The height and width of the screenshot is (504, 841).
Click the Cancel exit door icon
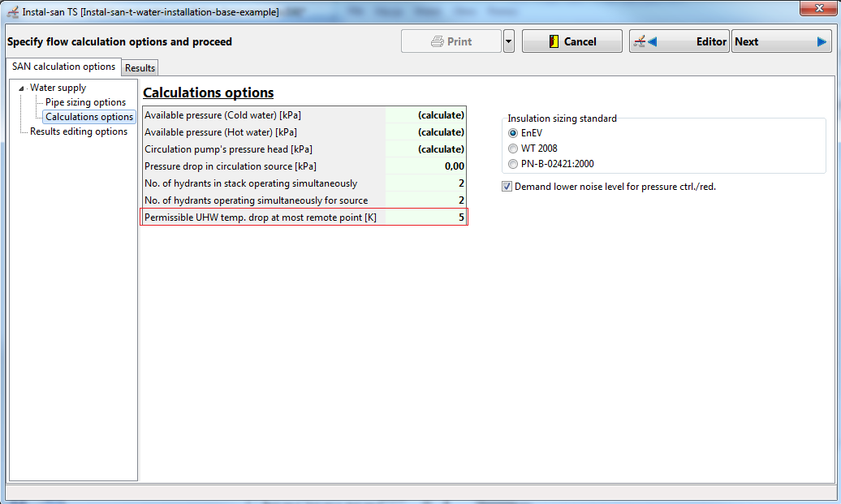(x=554, y=41)
